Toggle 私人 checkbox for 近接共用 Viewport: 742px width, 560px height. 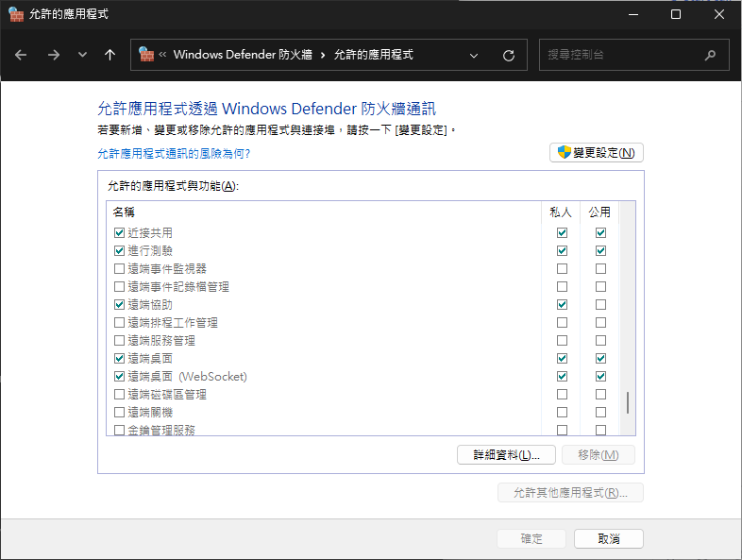563,233
